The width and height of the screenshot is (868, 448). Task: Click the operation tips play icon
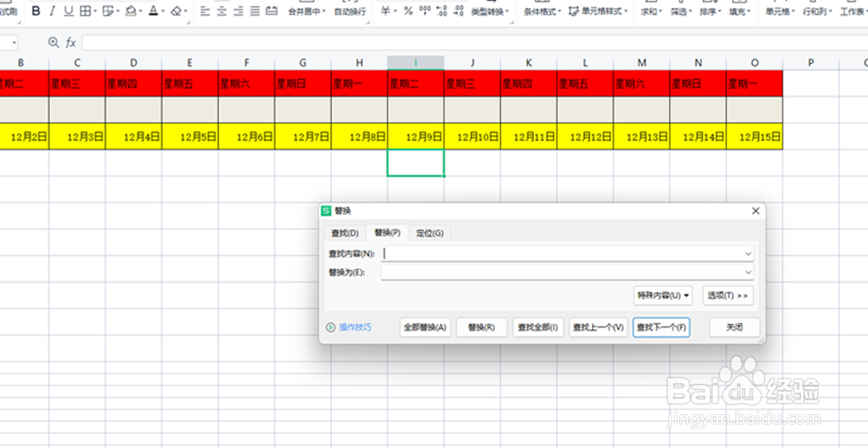coord(331,327)
